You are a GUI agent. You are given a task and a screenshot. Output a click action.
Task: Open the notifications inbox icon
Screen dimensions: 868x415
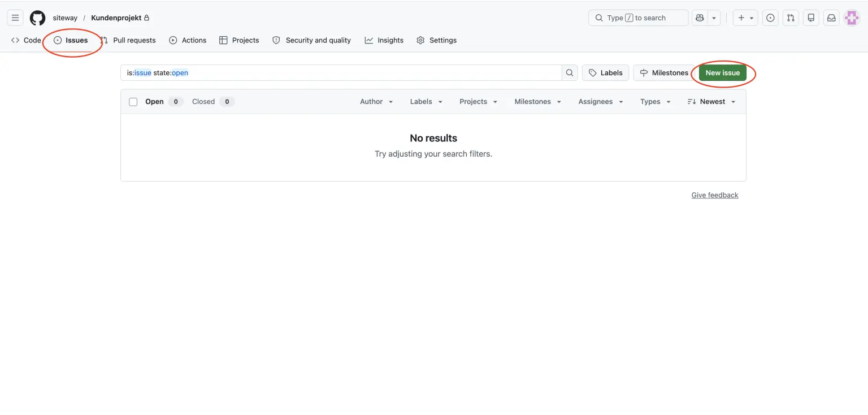click(x=831, y=18)
